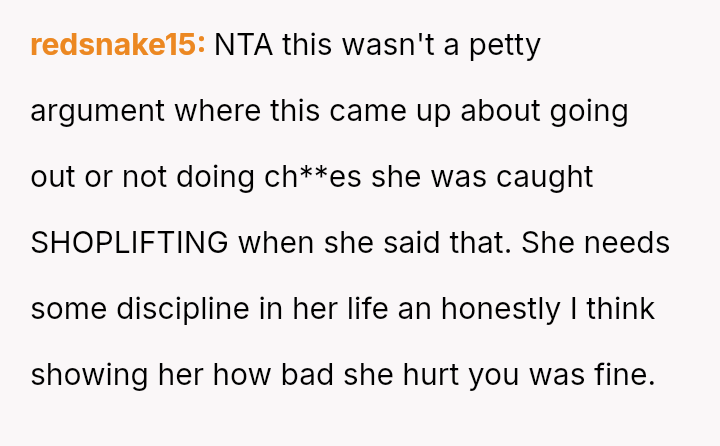
Task: Click the censored word ch**es
Action: click(323, 177)
